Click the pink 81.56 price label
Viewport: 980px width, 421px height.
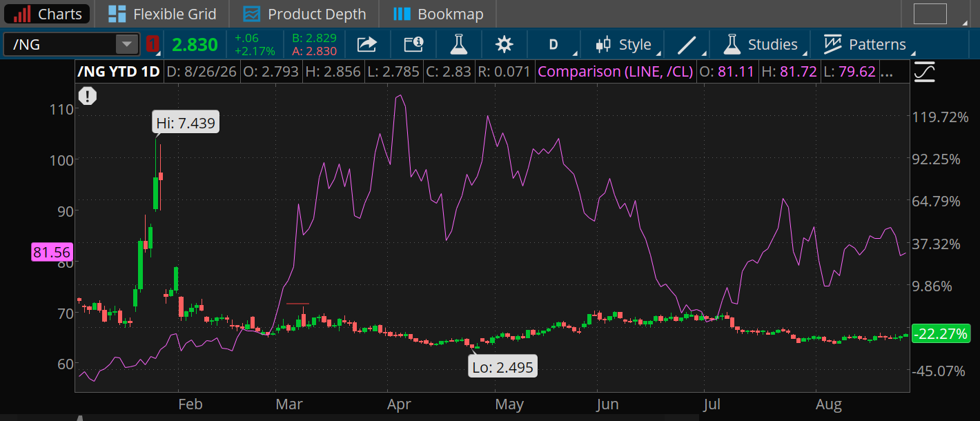[51, 253]
